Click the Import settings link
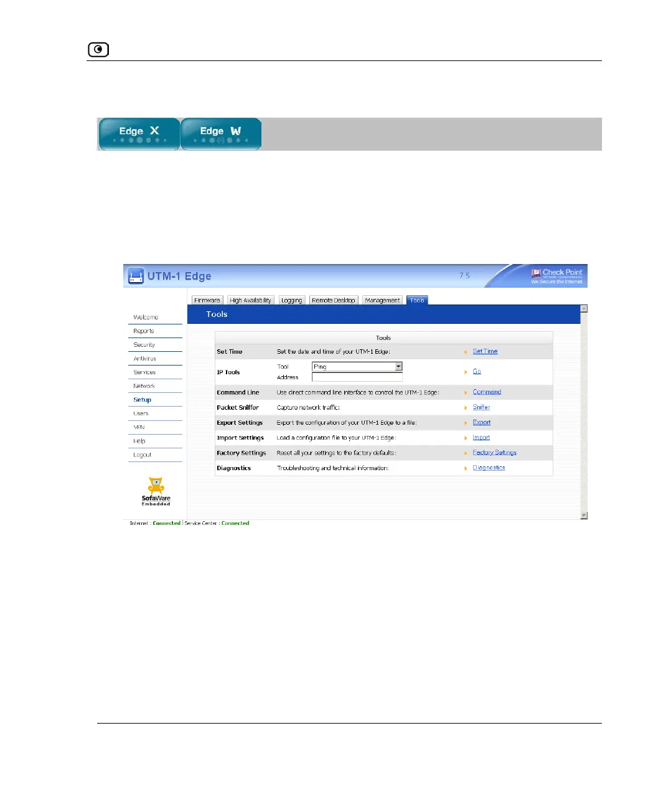This screenshot has height=812, width=671. point(481,437)
